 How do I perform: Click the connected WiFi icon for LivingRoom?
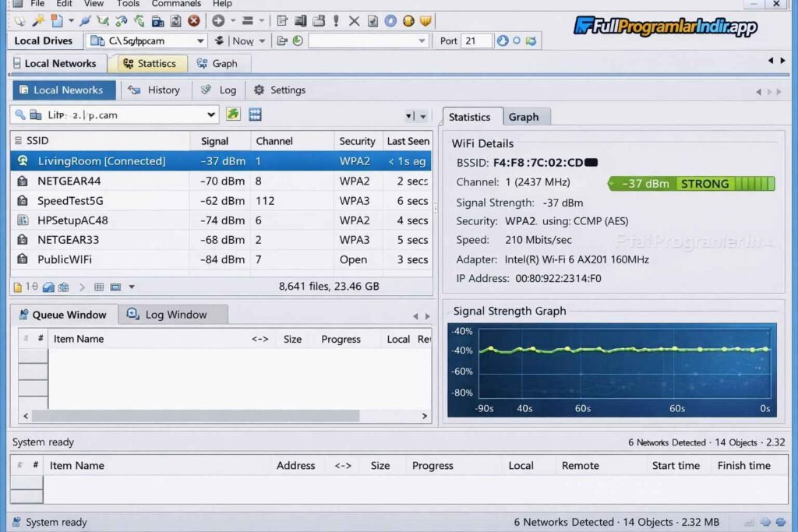point(23,161)
